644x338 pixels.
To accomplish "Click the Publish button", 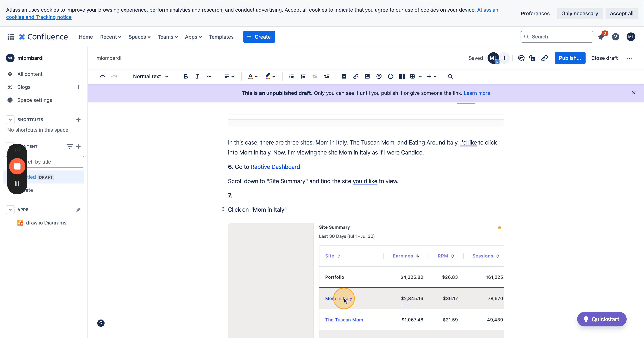I will [x=570, y=58].
